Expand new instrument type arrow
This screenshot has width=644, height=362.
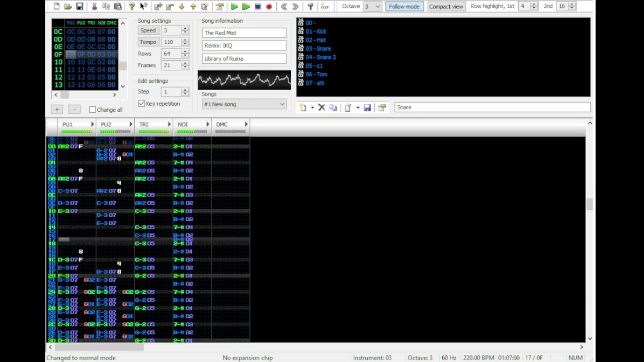312,108
